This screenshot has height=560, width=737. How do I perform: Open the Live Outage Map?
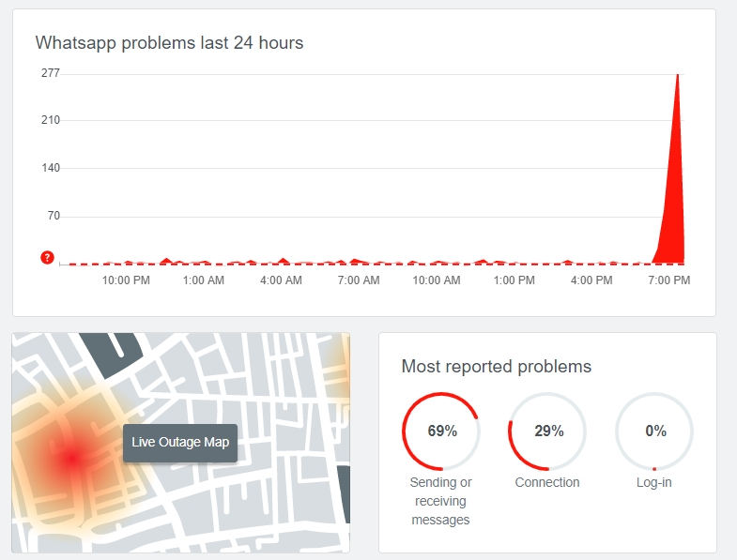click(x=180, y=443)
